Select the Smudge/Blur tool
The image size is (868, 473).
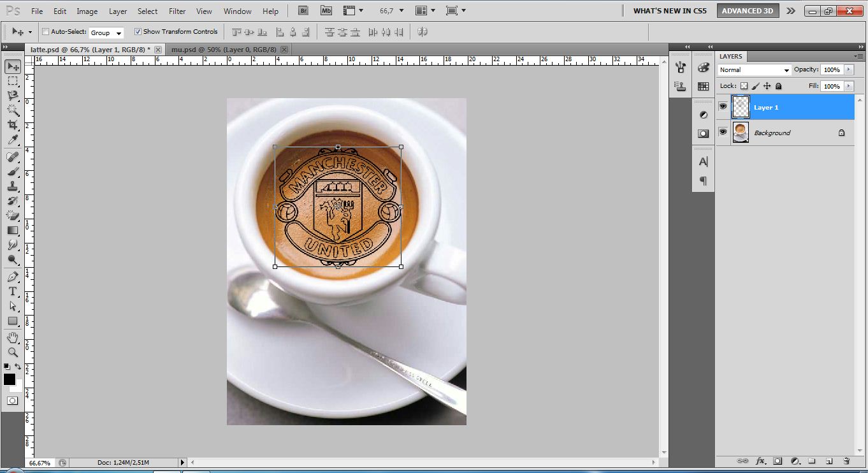(x=13, y=245)
